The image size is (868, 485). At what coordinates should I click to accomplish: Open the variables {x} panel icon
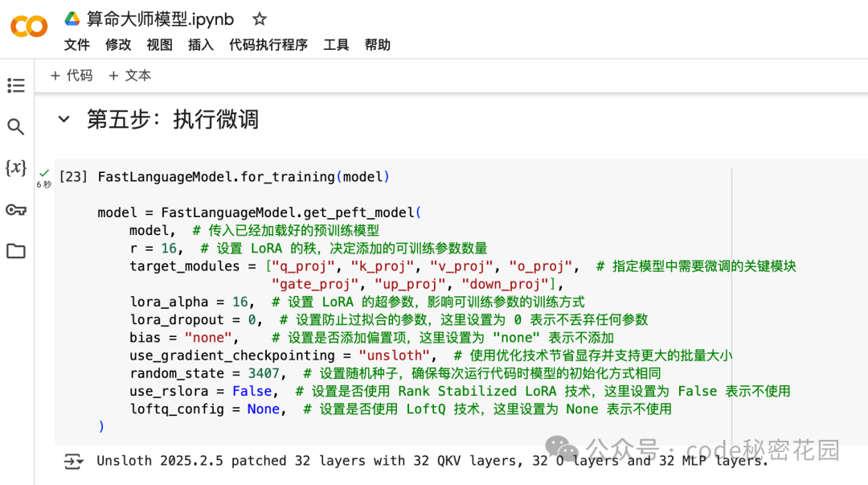point(16,168)
